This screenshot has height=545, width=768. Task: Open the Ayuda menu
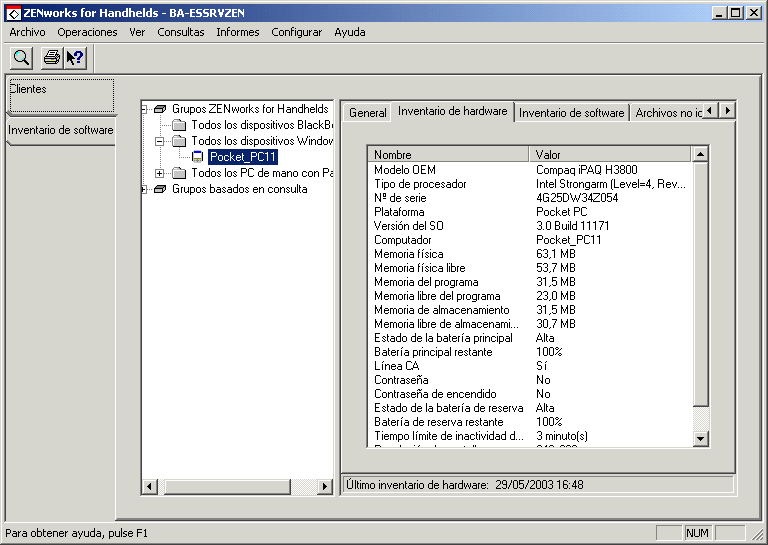[x=350, y=32]
